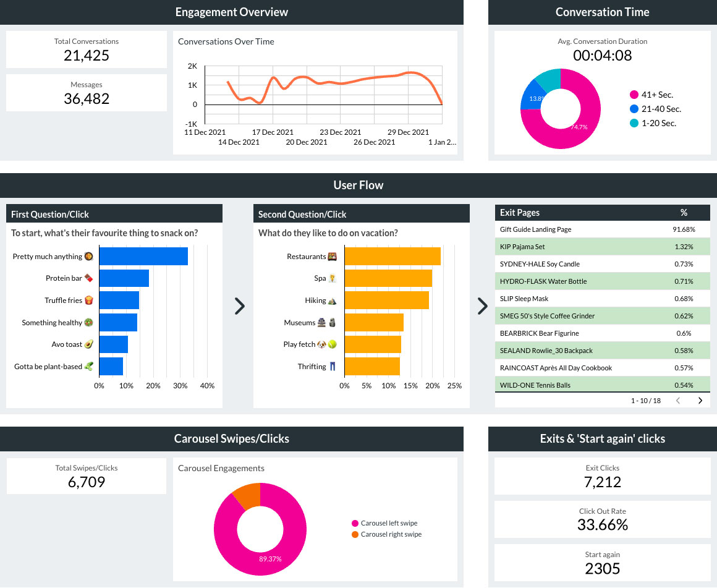
Task: Select the BEARBRICK Bear Figurine row
Action: (602, 333)
